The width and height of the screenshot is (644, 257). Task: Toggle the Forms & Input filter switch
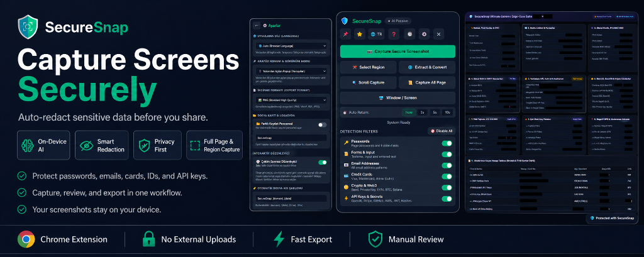[x=447, y=155]
